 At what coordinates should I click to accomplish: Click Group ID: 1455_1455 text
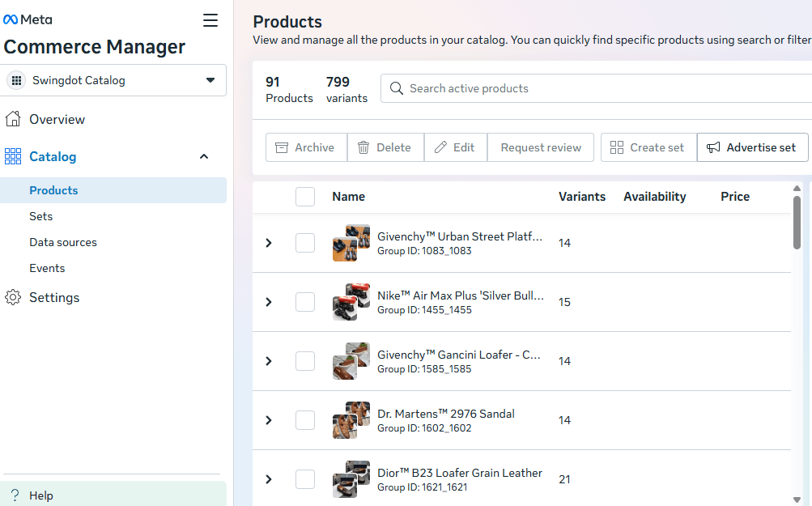[x=424, y=310]
